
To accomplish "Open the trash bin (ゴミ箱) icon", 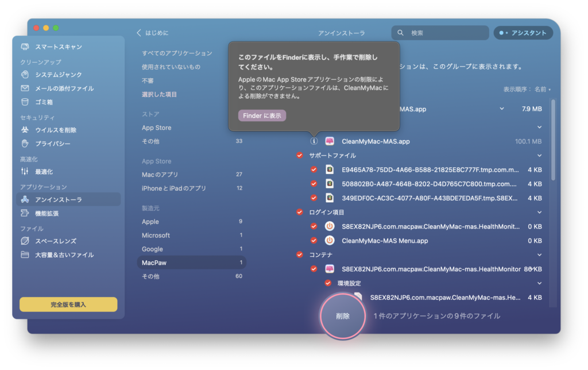I will pos(25,102).
